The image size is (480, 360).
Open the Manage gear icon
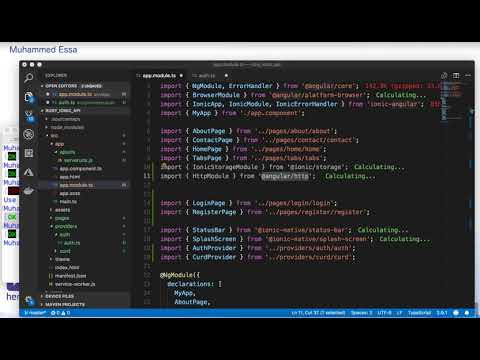click(29, 300)
